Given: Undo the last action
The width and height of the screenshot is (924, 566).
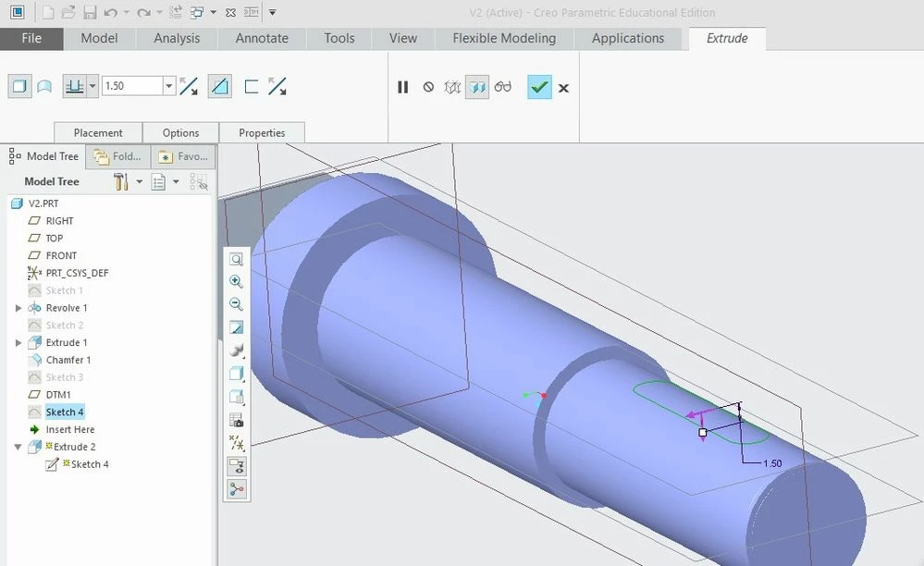Looking at the screenshot, I should point(110,12).
